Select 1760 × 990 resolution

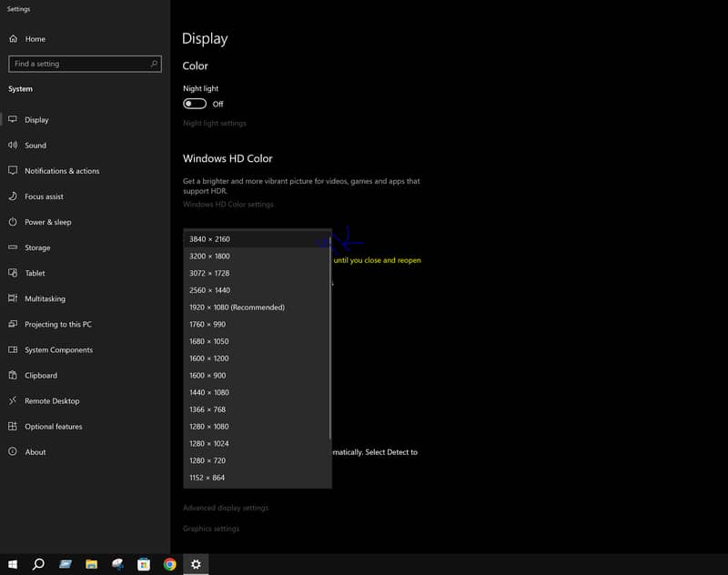[x=258, y=325]
